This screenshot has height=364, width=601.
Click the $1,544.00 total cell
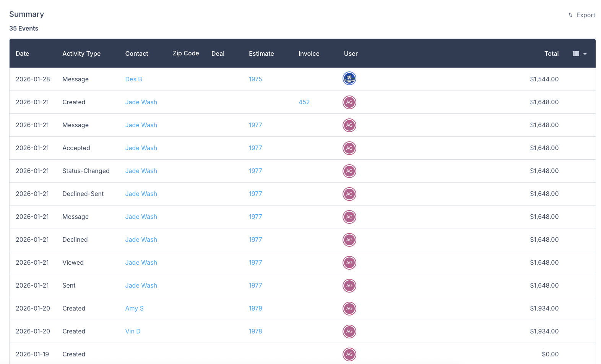[544, 79]
